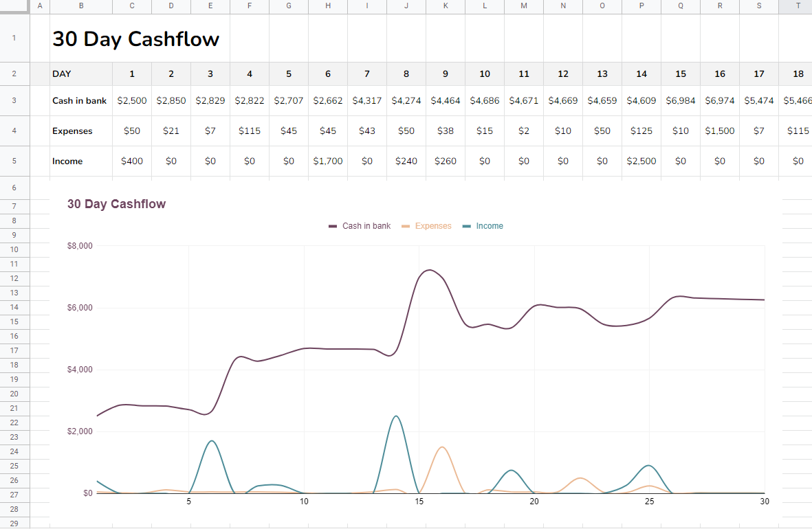Click the DAY header cell
The image size is (812, 529).
point(63,74)
